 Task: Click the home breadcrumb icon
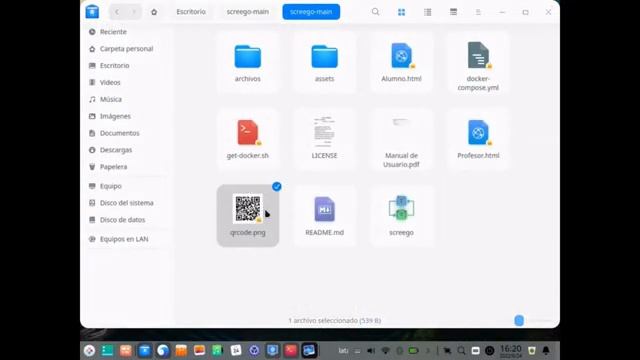[x=154, y=12]
